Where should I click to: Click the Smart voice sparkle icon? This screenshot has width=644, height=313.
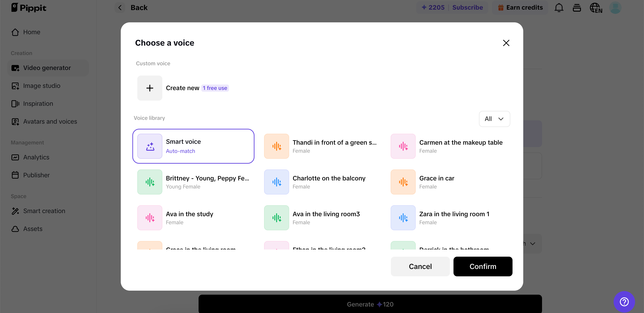click(150, 146)
